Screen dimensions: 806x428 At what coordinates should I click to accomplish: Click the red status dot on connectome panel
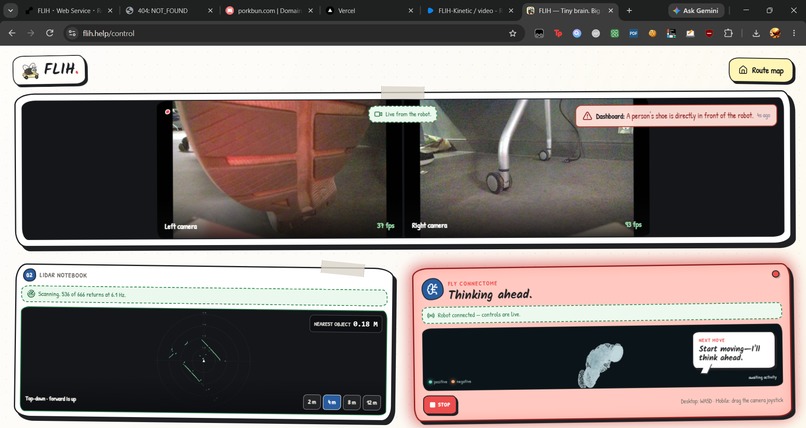click(x=775, y=274)
